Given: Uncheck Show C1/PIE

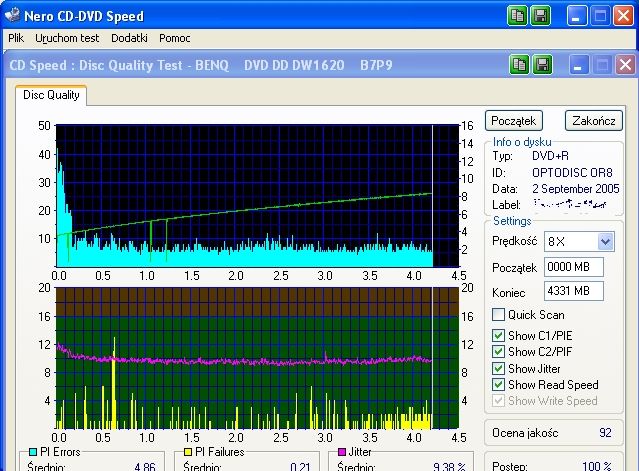Looking at the screenshot, I should point(498,335).
